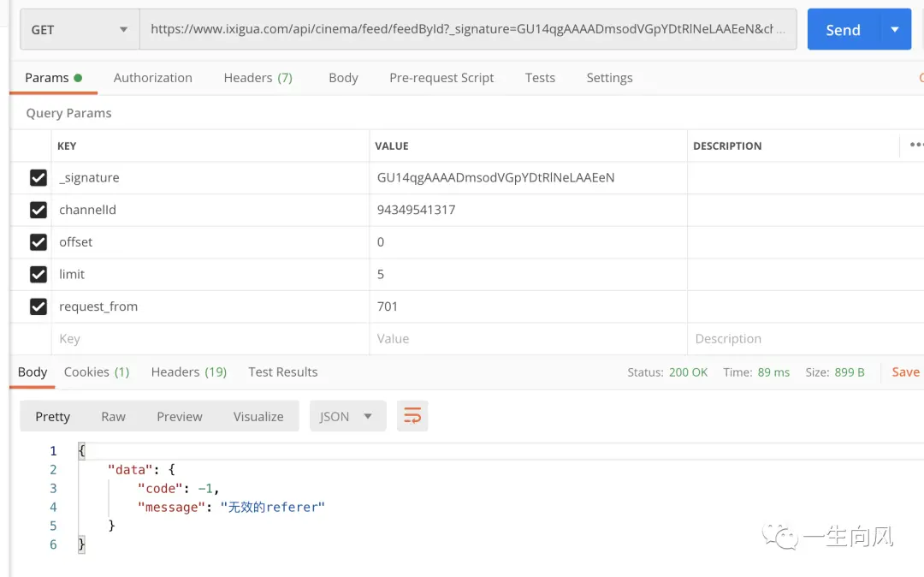
Task: Select the Raw view
Action: click(x=113, y=417)
